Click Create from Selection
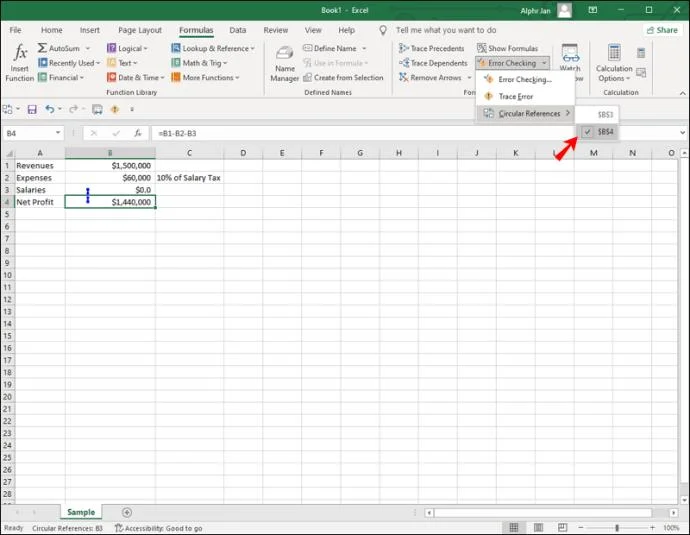The width and height of the screenshot is (690, 535). pos(343,77)
